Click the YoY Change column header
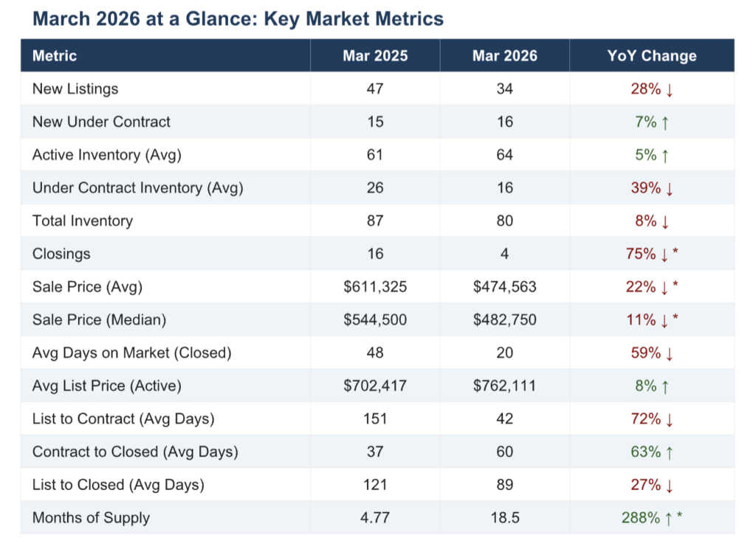 652,55
